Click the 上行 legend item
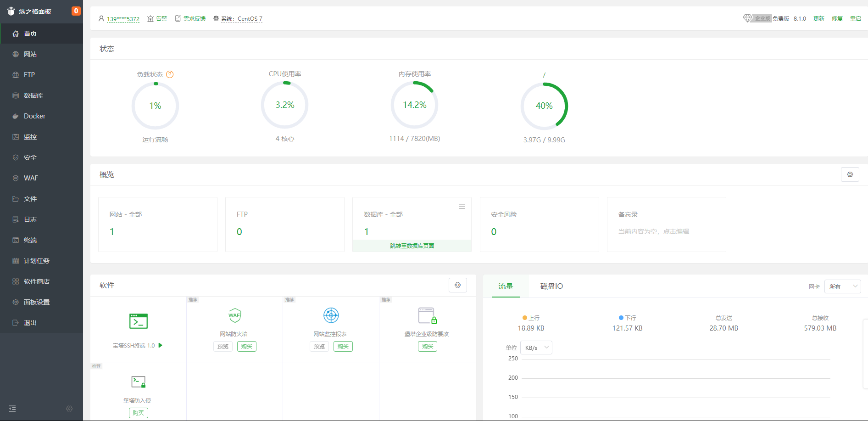 coord(531,318)
